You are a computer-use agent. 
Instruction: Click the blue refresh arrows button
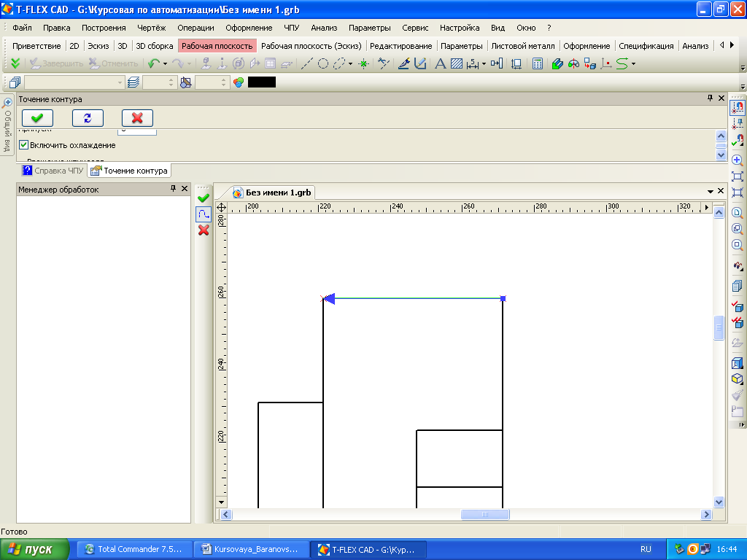coord(88,117)
